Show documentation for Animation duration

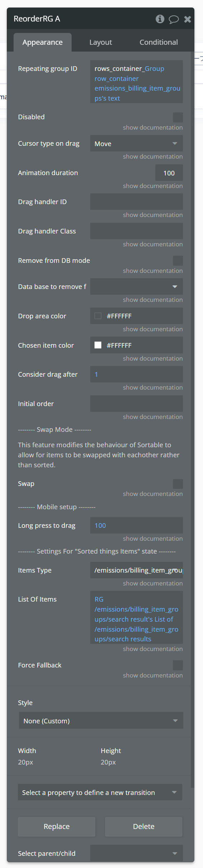153,186
